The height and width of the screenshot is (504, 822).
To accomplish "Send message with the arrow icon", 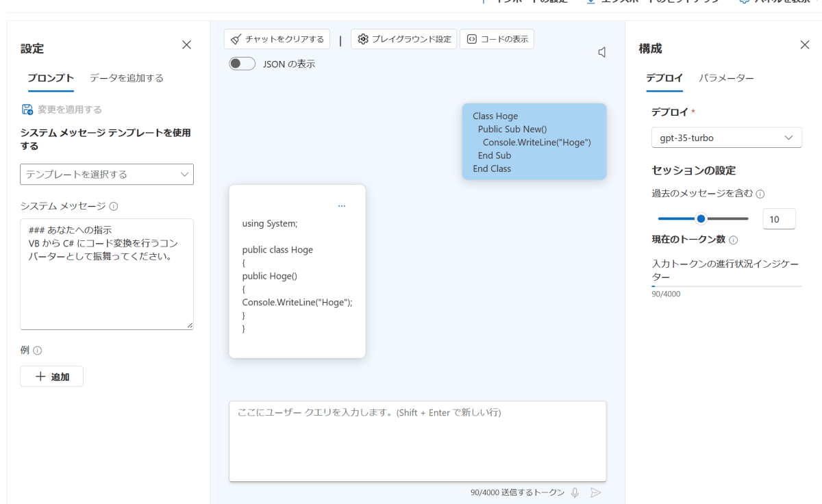I will (596, 492).
